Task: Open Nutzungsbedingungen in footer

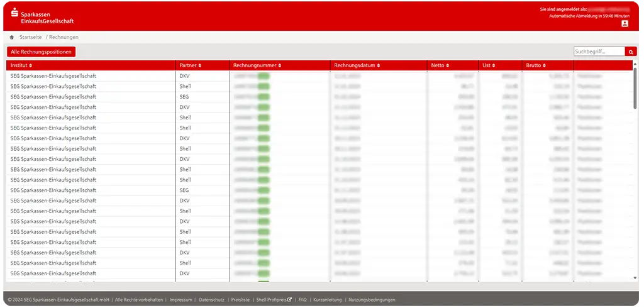Action: tap(371, 300)
